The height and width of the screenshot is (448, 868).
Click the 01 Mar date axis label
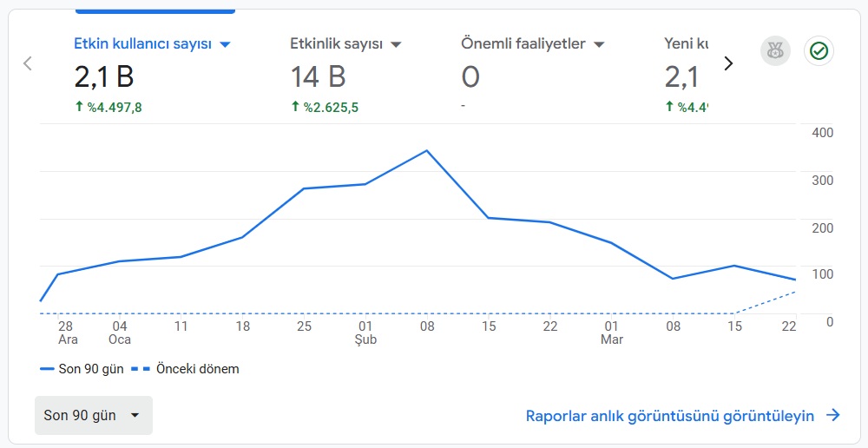(x=612, y=333)
